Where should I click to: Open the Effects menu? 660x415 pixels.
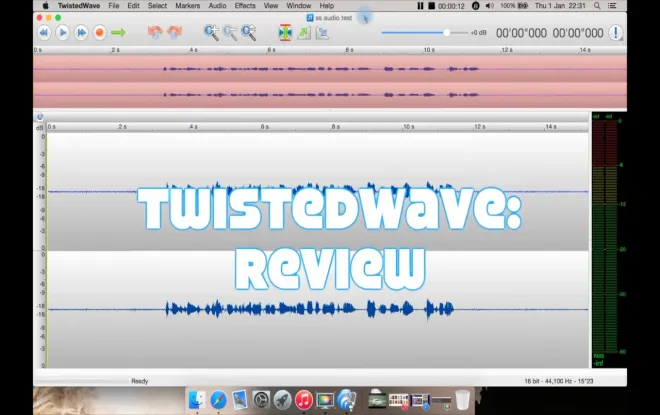pos(245,5)
